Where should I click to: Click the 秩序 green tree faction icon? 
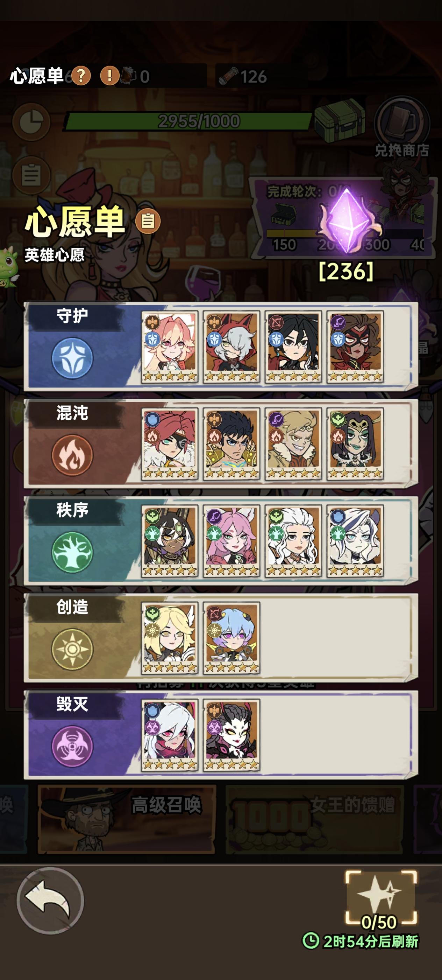[72, 552]
